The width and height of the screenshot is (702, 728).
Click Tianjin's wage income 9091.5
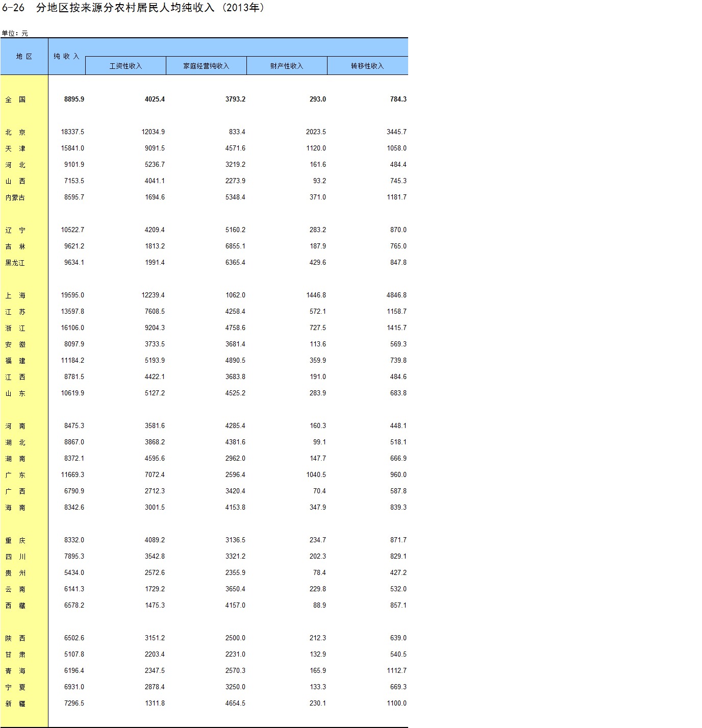tap(155, 148)
